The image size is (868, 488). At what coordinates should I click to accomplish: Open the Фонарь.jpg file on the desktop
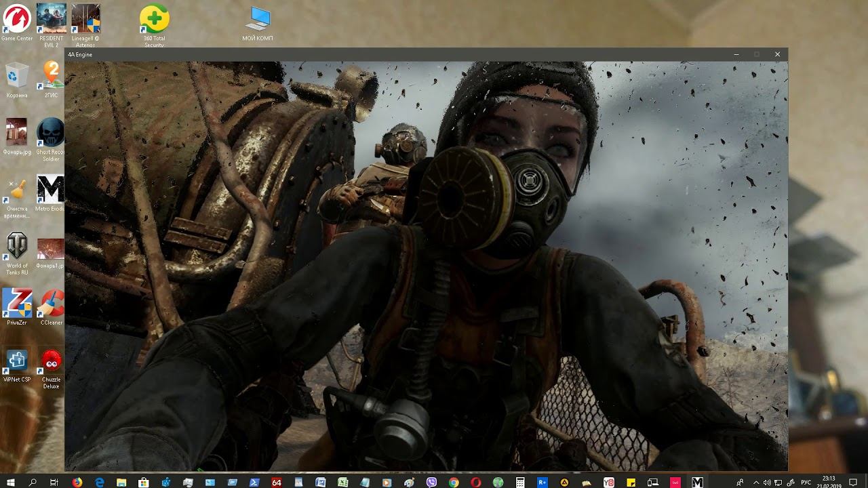[x=16, y=137]
